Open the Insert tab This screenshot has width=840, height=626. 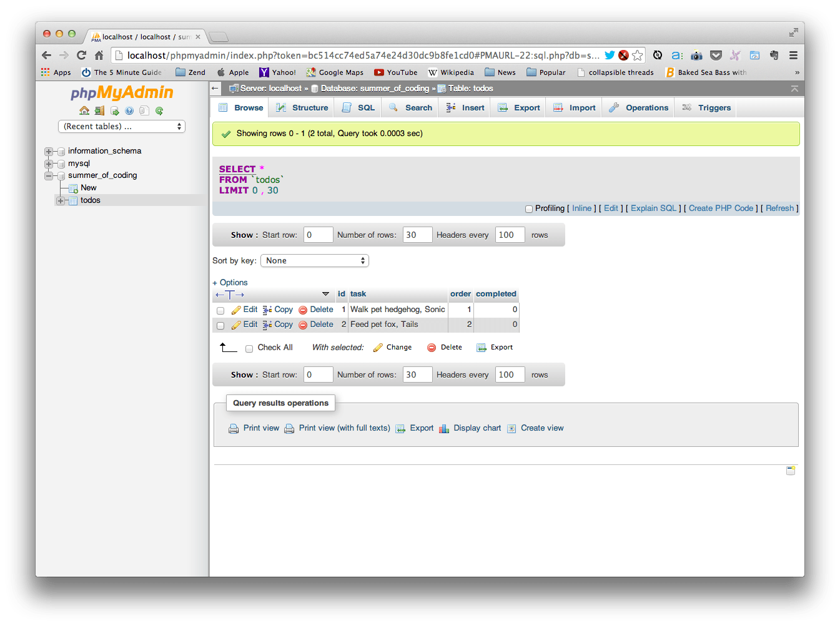click(x=464, y=107)
